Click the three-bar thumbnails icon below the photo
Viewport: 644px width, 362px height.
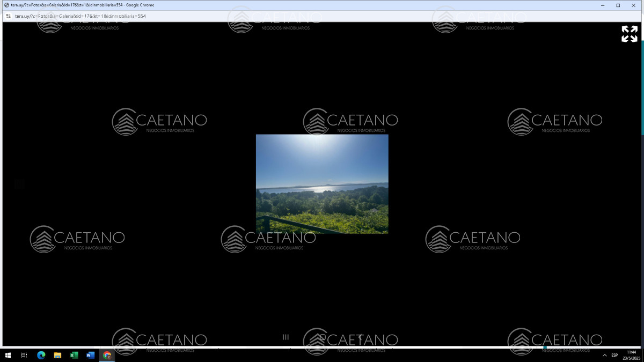[x=286, y=337]
